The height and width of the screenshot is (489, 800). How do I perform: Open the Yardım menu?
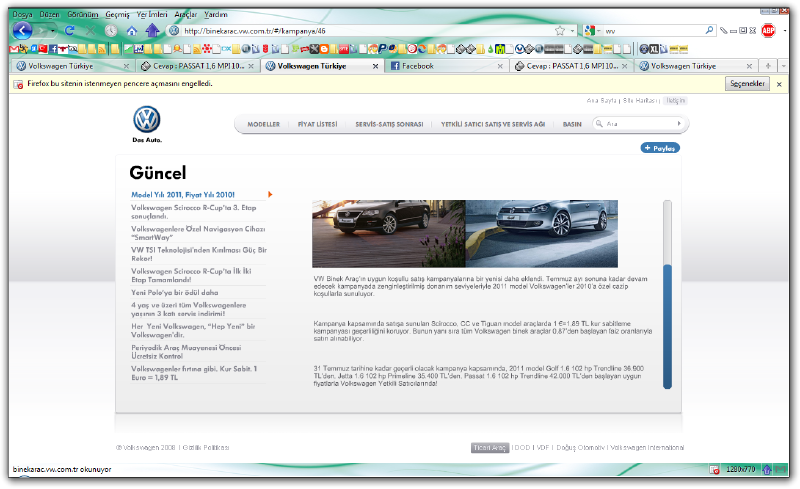click(x=216, y=14)
